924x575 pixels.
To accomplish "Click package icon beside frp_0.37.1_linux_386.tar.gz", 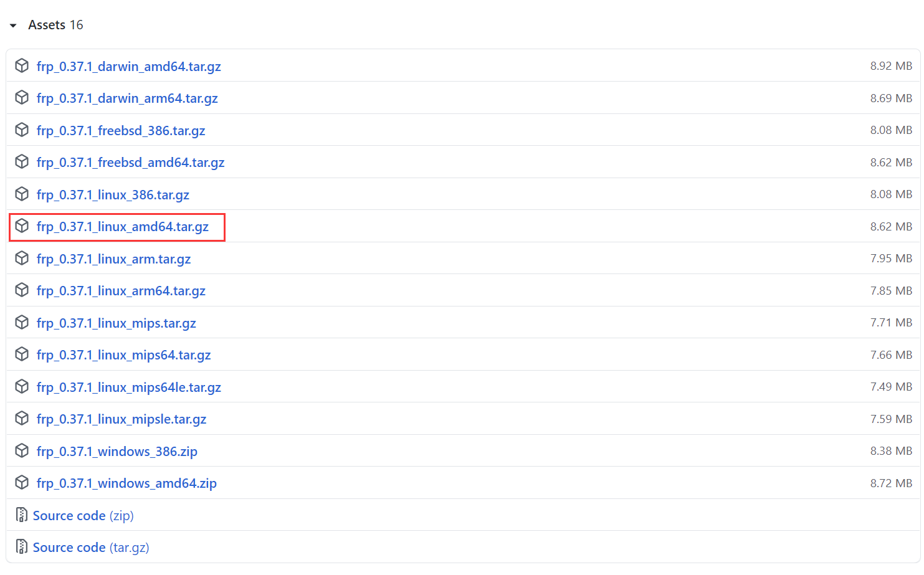I will pyautogui.click(x=22, y=194).
